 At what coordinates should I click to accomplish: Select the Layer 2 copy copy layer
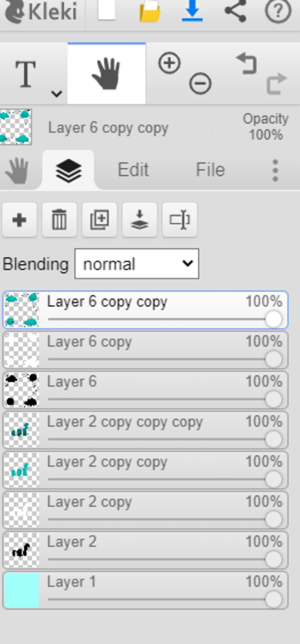[145, 470]
